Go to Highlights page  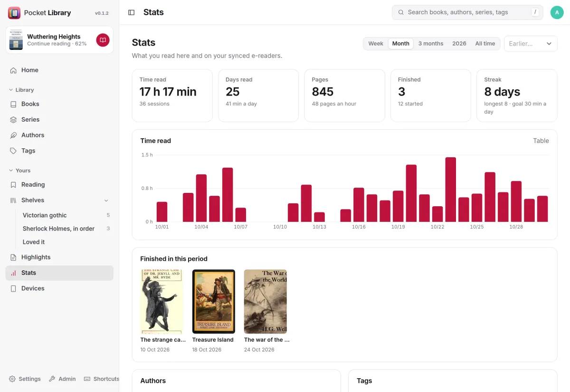tap(59, 258)
